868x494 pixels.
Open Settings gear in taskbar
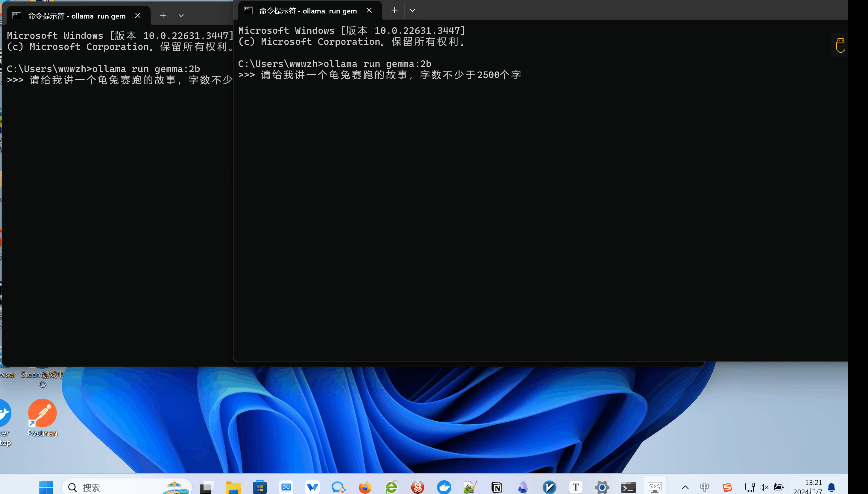pyautogui.click(x=602, y=487)
